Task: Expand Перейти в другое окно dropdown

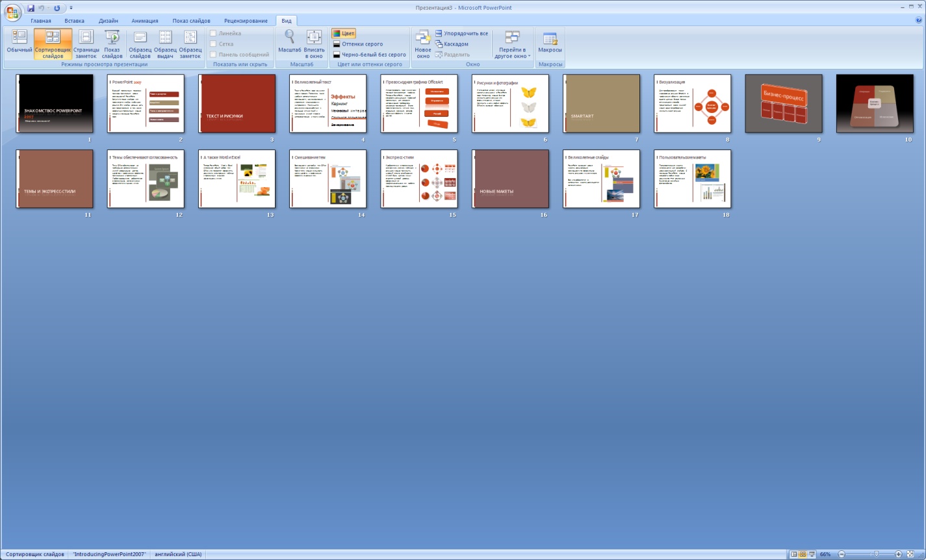Action: click(x=513, y=44)
